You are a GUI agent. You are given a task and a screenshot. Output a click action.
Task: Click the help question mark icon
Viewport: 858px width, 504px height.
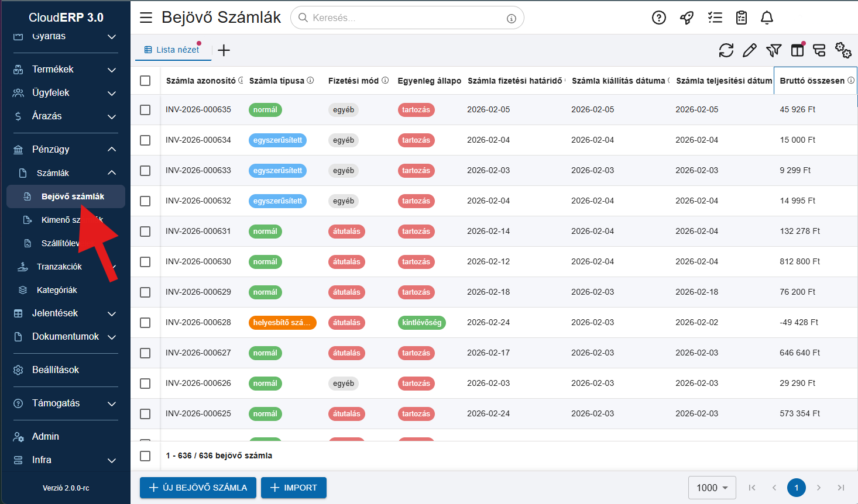(658, 18)
